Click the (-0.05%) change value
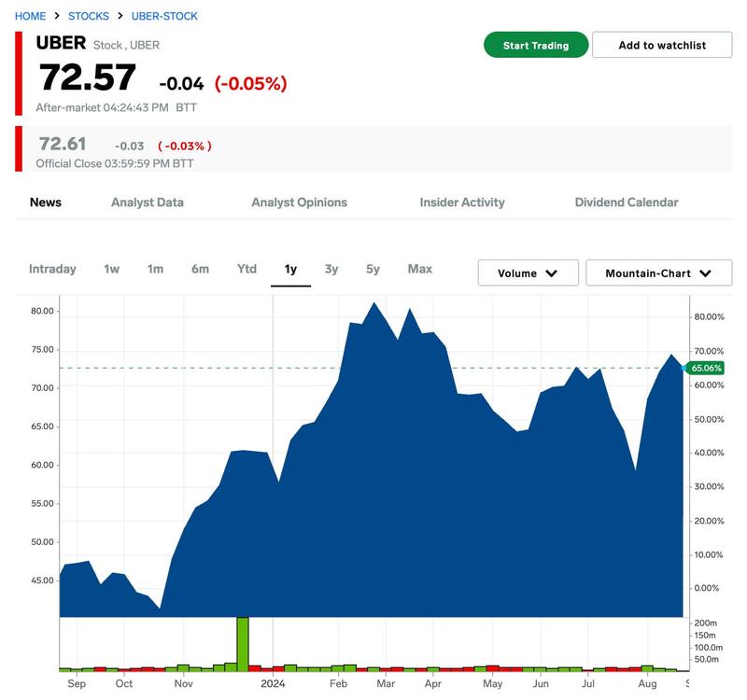The height and width of the screenshot is (700, 747). coord(250,84)
